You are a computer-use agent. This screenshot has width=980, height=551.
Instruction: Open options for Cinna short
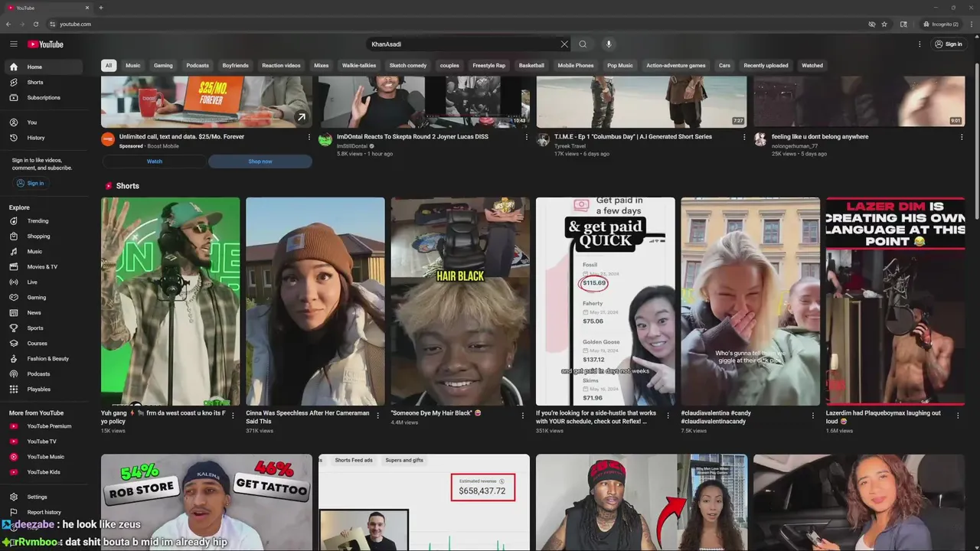[378, 416]
